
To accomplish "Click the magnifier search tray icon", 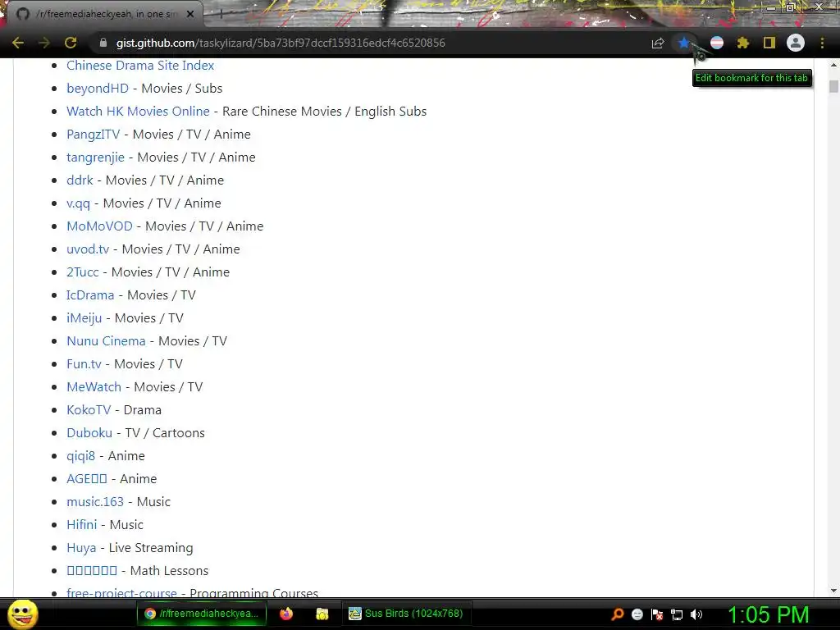I will pos(617,614).
